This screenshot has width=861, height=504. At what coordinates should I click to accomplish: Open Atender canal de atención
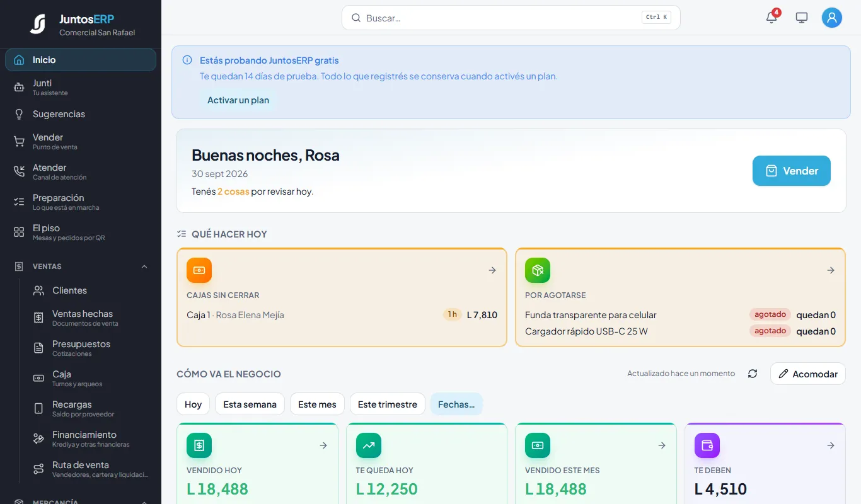[81, 172]
